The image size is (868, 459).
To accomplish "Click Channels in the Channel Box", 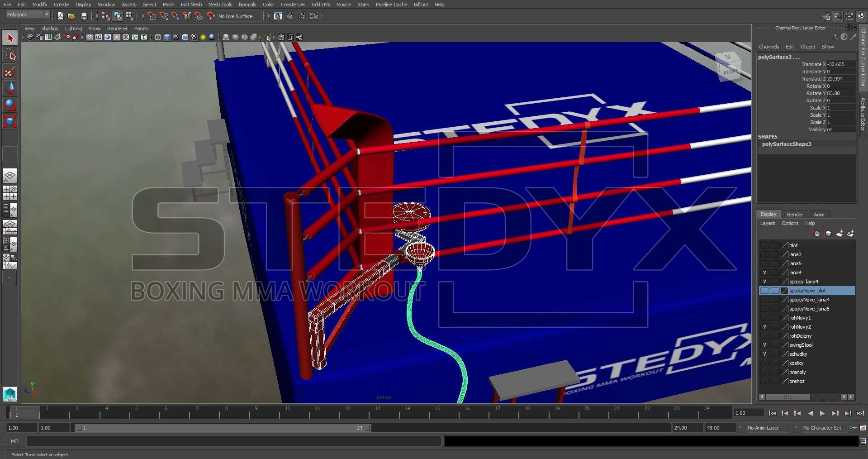I will pyautogui.click(x=769, y=47).
